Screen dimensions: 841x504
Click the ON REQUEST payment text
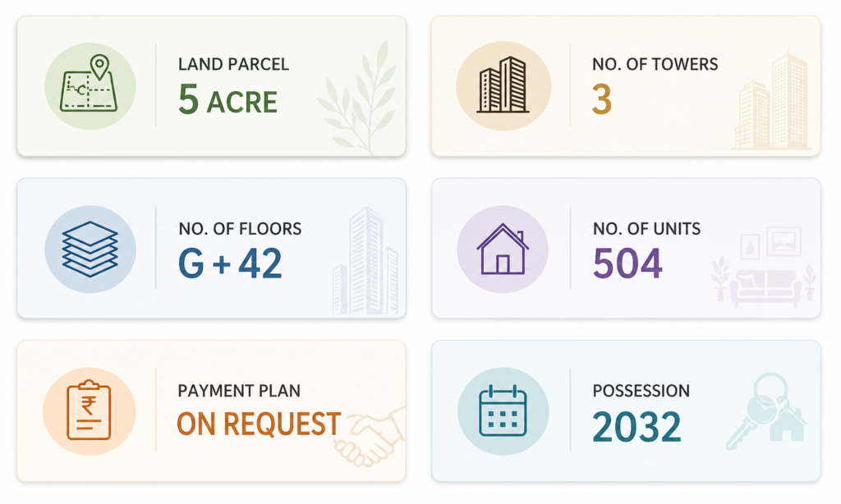click(259, 424)
